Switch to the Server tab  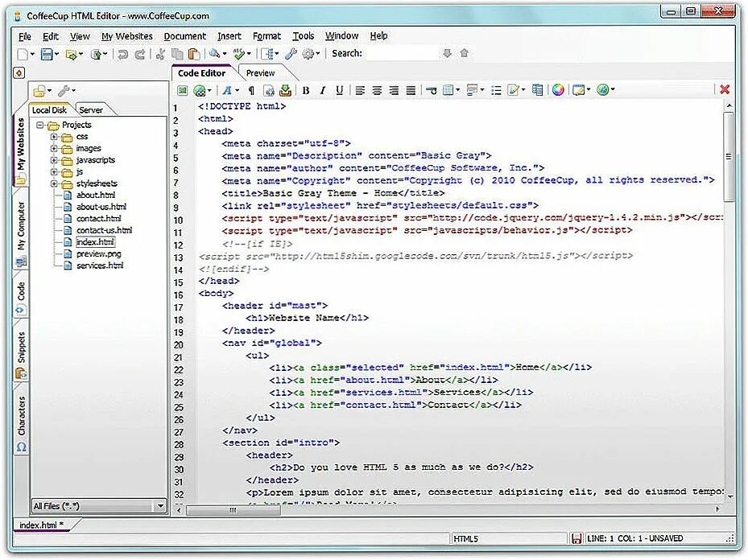(91, 110)
